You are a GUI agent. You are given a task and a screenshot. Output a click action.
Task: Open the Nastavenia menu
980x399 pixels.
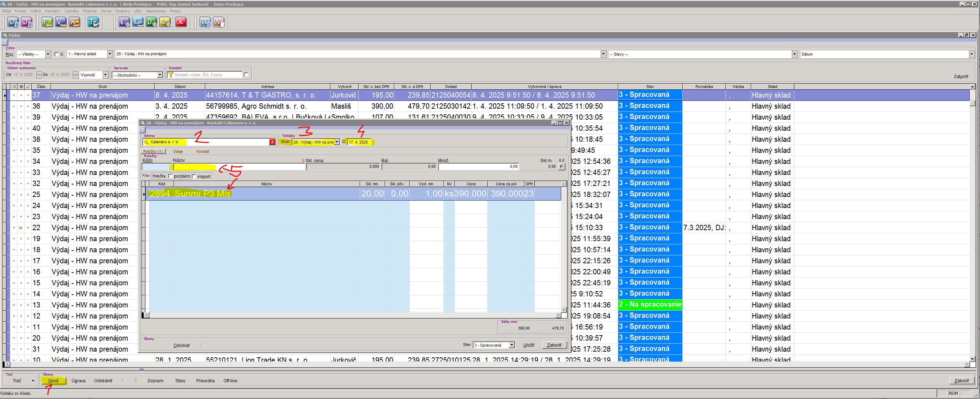[156, 11]
